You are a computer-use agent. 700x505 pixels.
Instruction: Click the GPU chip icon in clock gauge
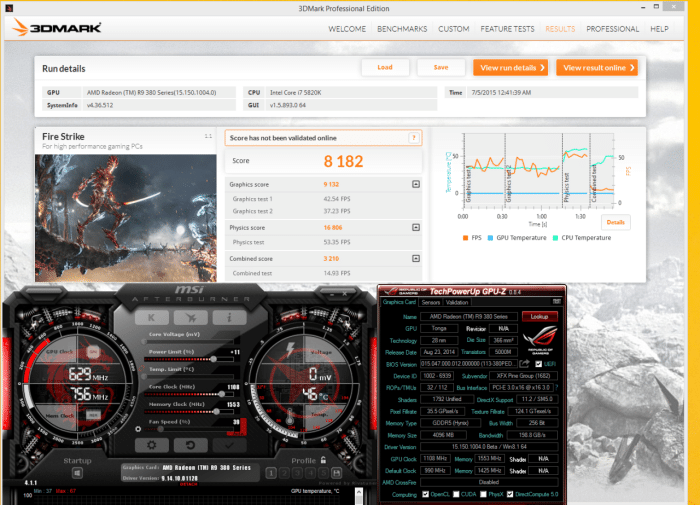click(93, 352)
